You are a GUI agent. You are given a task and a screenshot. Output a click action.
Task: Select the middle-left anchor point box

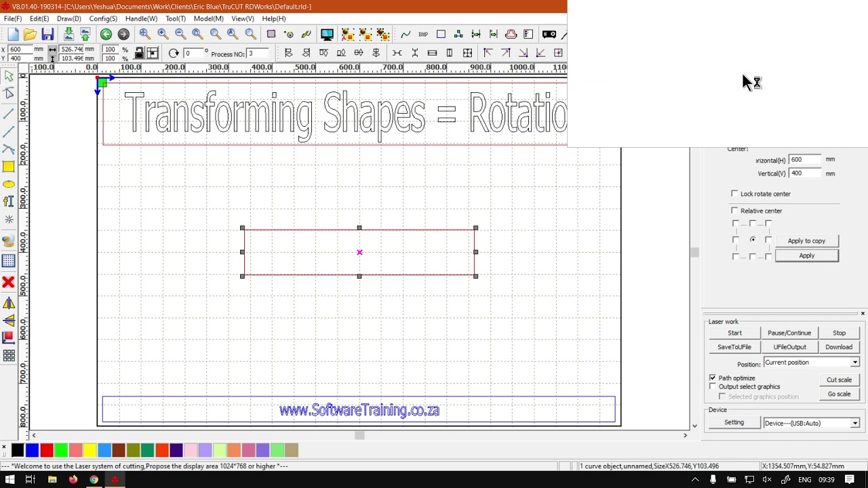point(736,239)
